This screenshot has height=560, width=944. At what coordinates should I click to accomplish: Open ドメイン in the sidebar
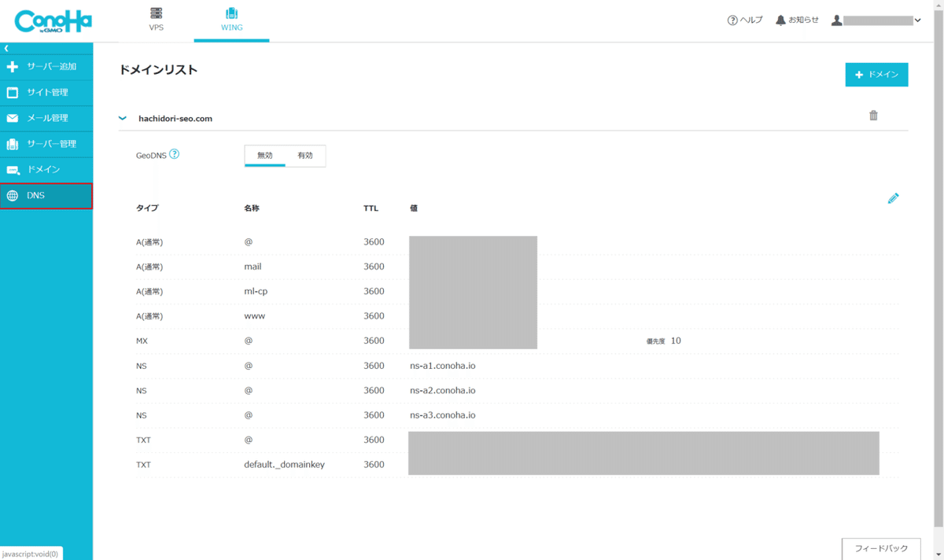pos(46,170)
